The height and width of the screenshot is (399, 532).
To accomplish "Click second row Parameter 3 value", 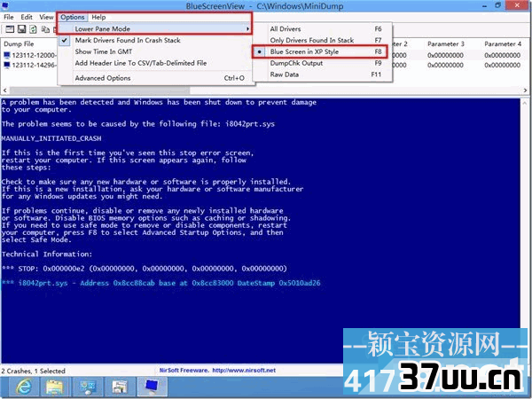I will coord(445,65).
